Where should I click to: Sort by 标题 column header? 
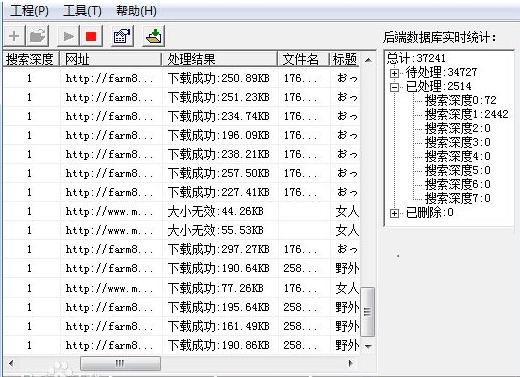pos(345,59)
